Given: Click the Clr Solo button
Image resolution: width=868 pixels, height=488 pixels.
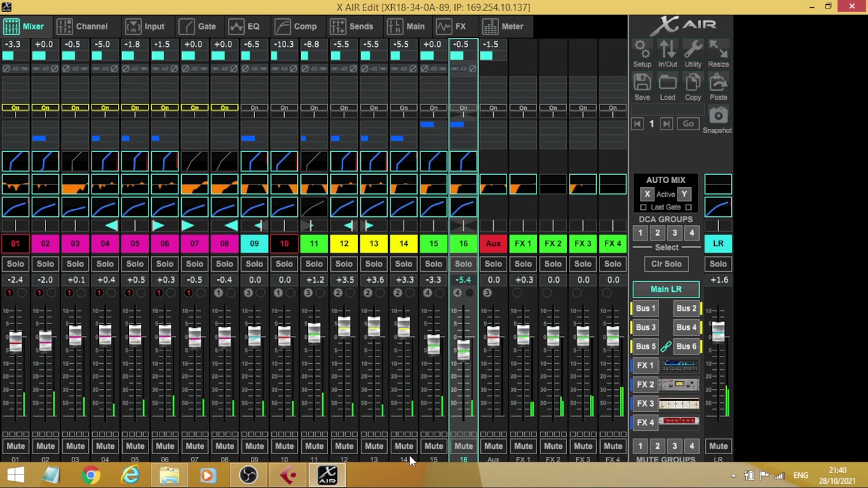Looking at the screenshot, I should click(666, 264).
